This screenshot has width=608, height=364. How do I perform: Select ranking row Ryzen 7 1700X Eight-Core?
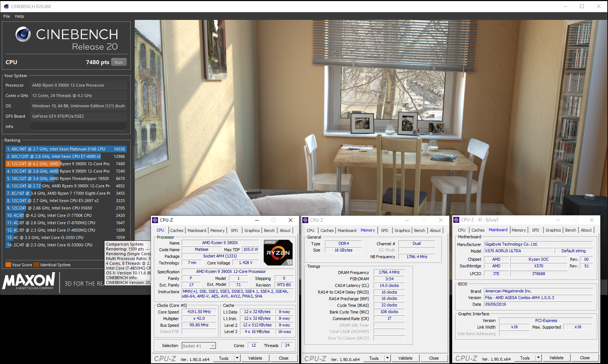click(x=66, y=193)
